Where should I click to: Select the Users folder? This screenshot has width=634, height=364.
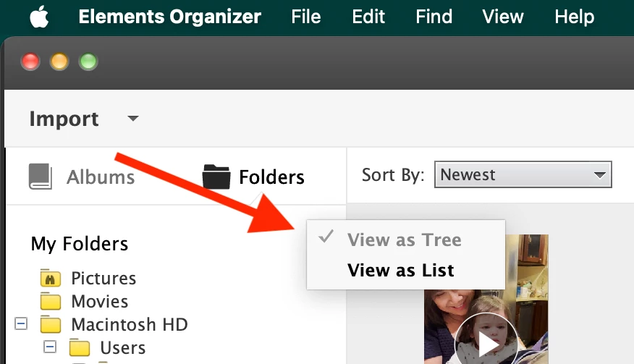[122, 347]
